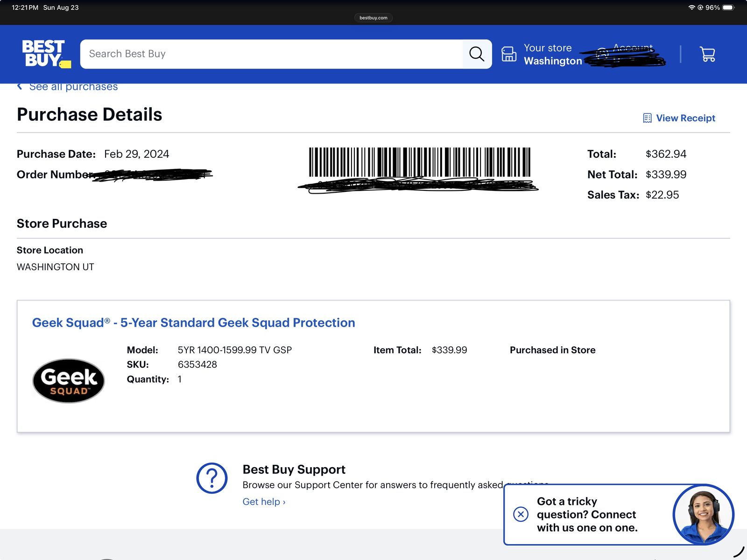
Task: Click the SKU number 6353428
Action: [x=197, y=364]
